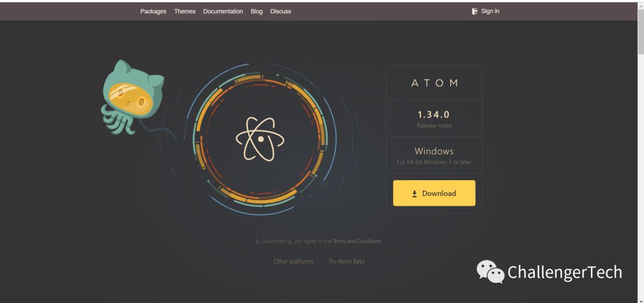Image resolution: width=644 pixels, height=303 pixels.
Task: Click the yellow Download button
Action: tap(434, 193)
